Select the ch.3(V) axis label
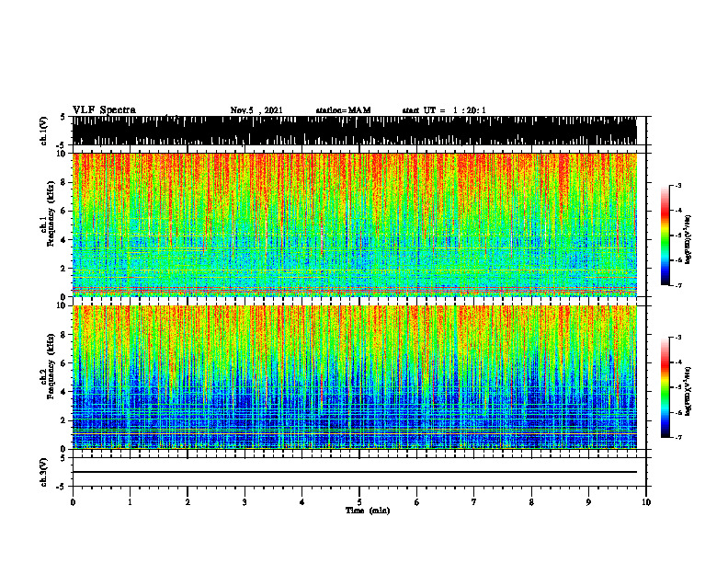 coord(44,472)
